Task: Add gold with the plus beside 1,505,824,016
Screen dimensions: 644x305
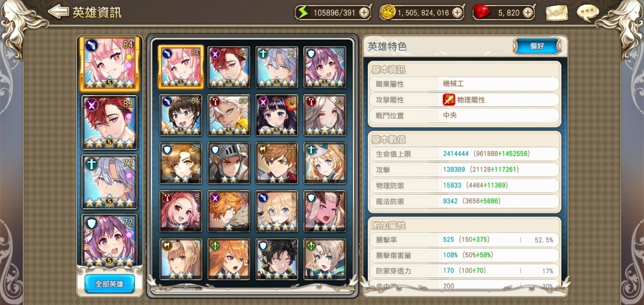Action: [457, 13]
